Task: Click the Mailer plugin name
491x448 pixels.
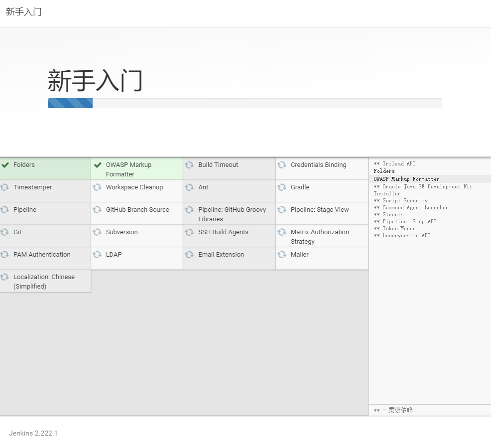Action: point(300,254)
